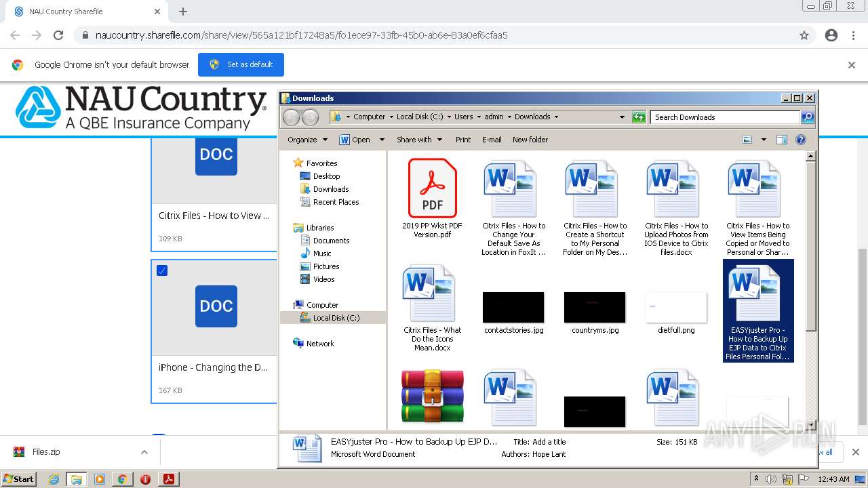
Task: Focus the Search Downloads field
Action: point(725,117)
